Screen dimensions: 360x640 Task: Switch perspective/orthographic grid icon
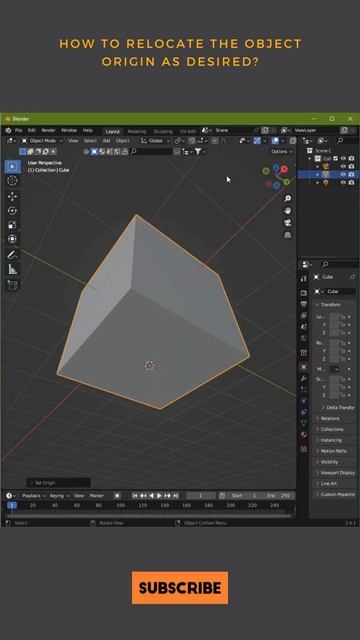pos(288,235)
